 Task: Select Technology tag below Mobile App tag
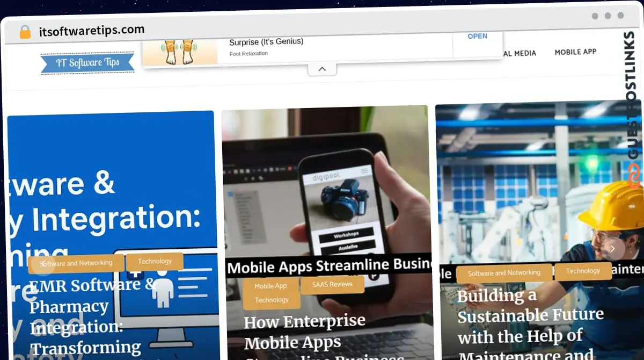click(x=271, y=300)
